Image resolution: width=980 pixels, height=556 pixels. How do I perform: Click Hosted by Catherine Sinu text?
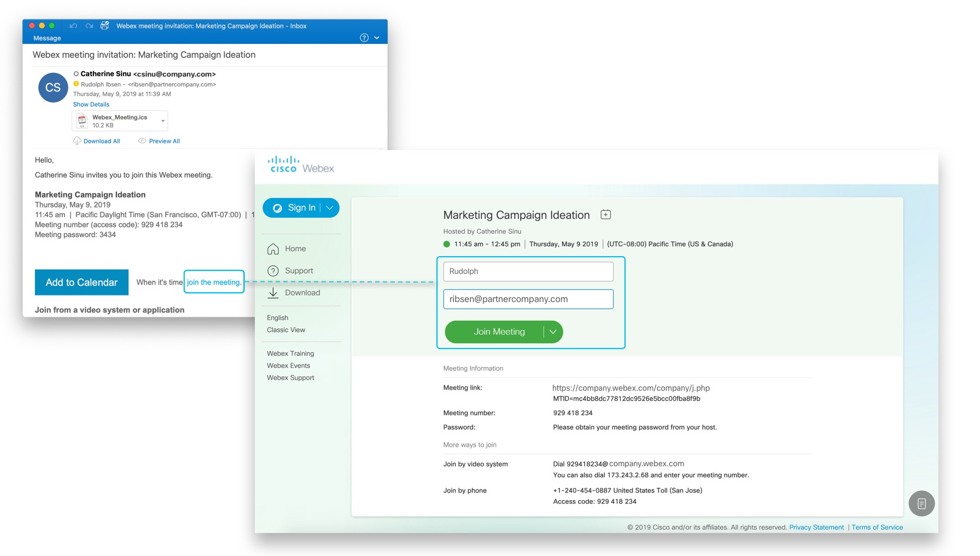[x=482, y=232]
